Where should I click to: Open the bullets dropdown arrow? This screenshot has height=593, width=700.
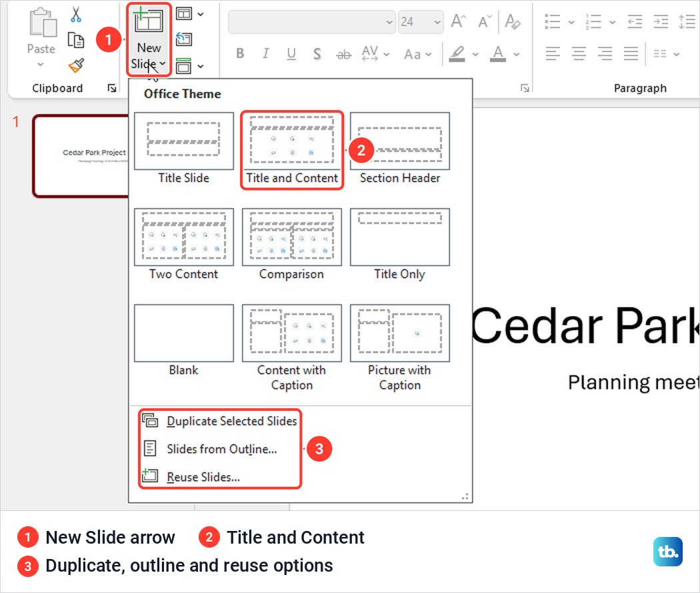(571, 22)
